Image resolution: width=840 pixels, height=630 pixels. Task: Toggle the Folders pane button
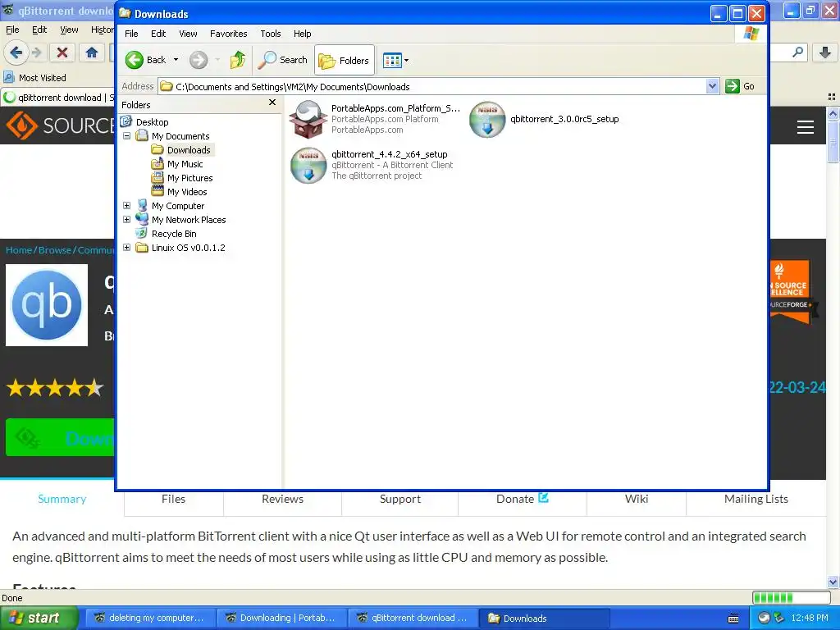tap(345, 61)
